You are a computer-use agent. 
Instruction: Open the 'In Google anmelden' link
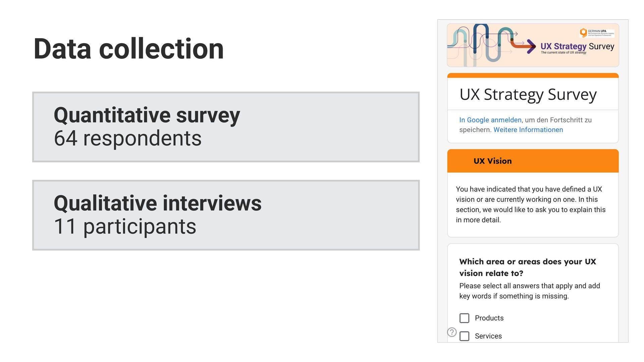490,120
